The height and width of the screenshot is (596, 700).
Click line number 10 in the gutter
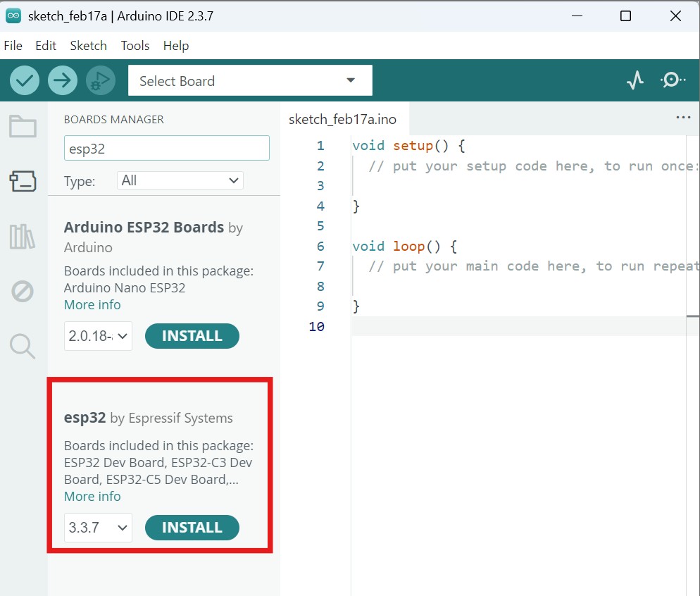(316, 327)
